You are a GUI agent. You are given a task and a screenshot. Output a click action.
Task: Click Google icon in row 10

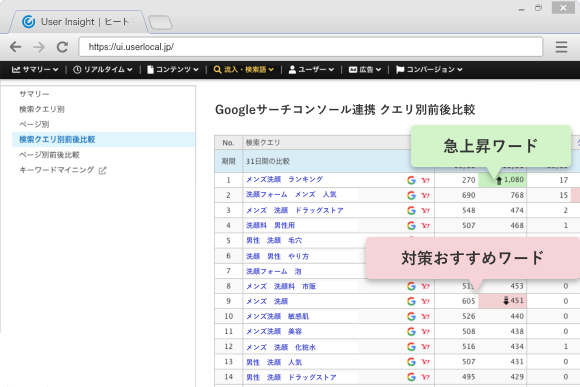[411, 316]
